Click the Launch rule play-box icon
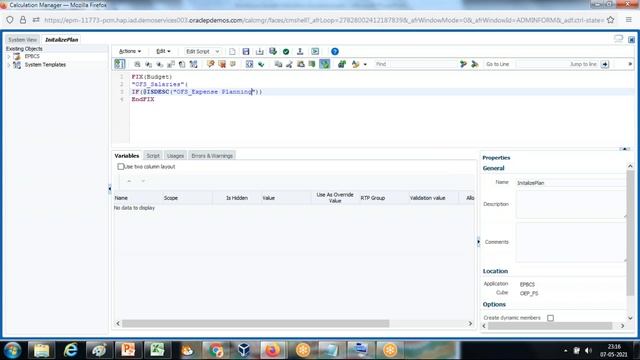This screenshot has width=640, height=360. click(x=315, y=51)
